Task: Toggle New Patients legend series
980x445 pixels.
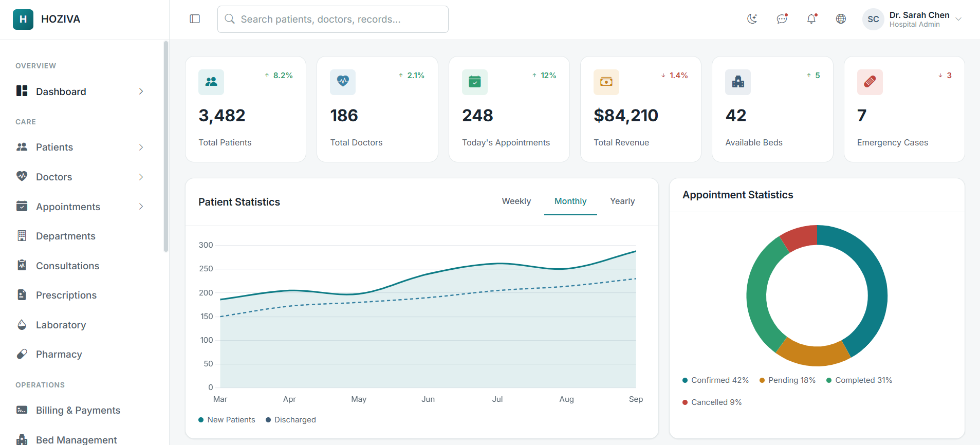Action: coord(227,420)
